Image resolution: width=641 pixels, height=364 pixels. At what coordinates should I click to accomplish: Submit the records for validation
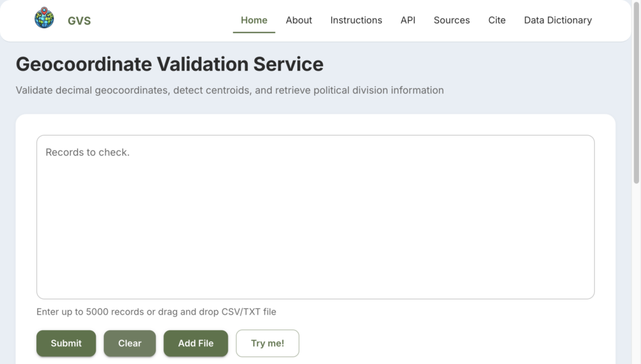pyautogui.click(x=66, y=343)
